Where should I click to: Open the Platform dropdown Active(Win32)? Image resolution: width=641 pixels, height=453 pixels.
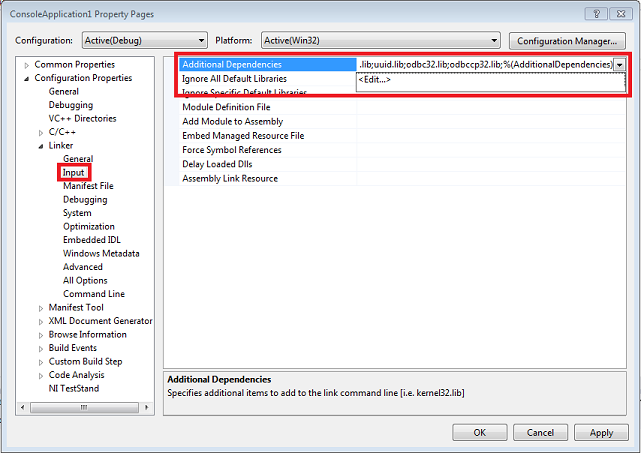(x=381, y=40)
